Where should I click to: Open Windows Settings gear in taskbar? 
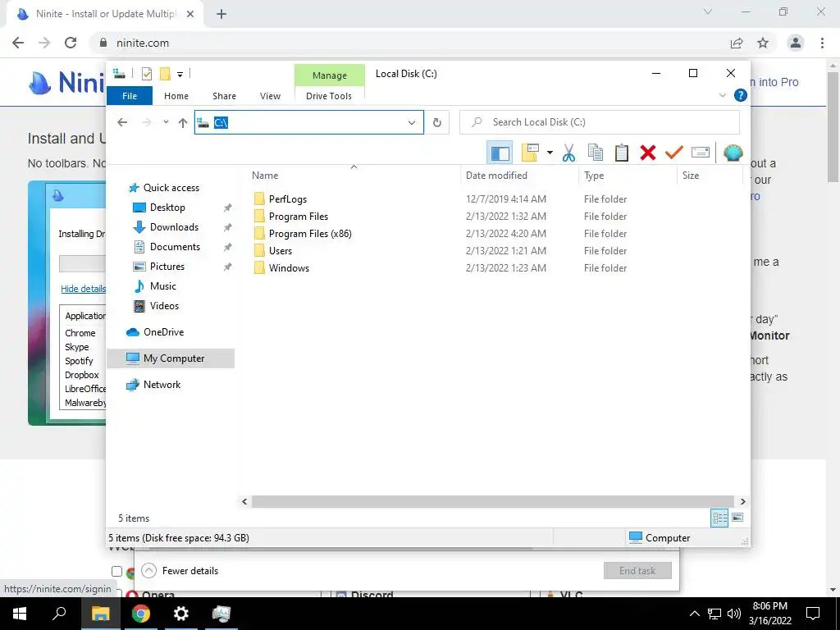[181, 614]
